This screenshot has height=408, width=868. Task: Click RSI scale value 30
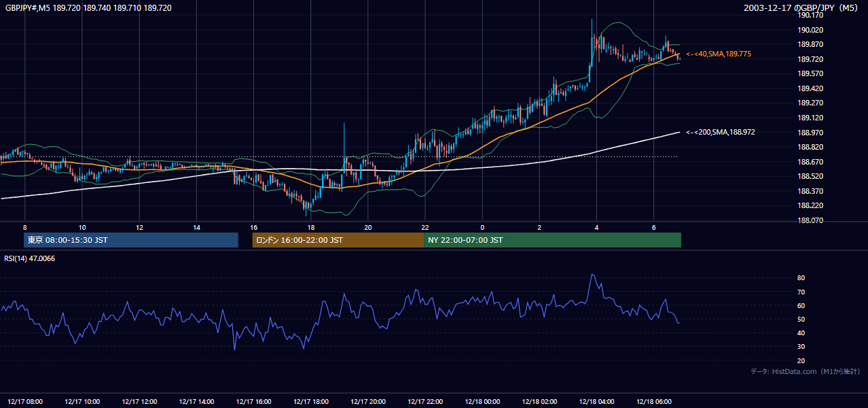point(801,347)
